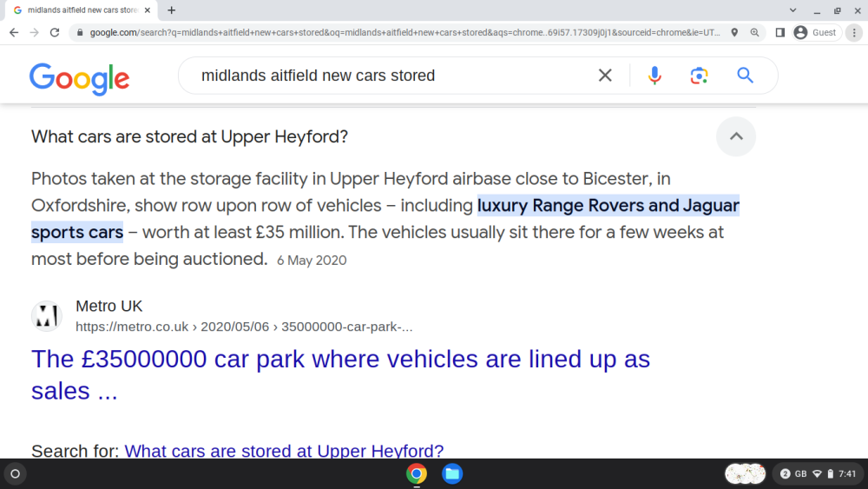
Task: Open a new browser tab
Action: (172, 10)
